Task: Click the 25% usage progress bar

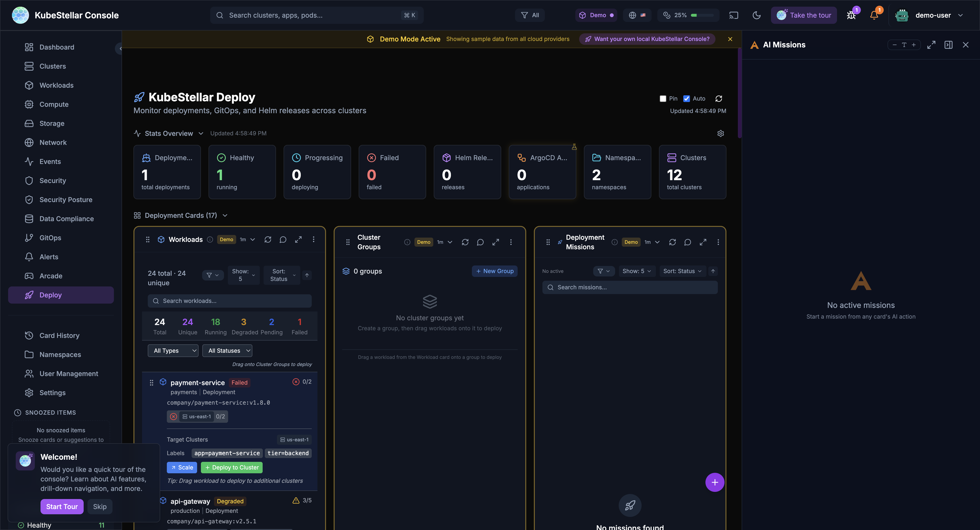Action: [702, 15]
